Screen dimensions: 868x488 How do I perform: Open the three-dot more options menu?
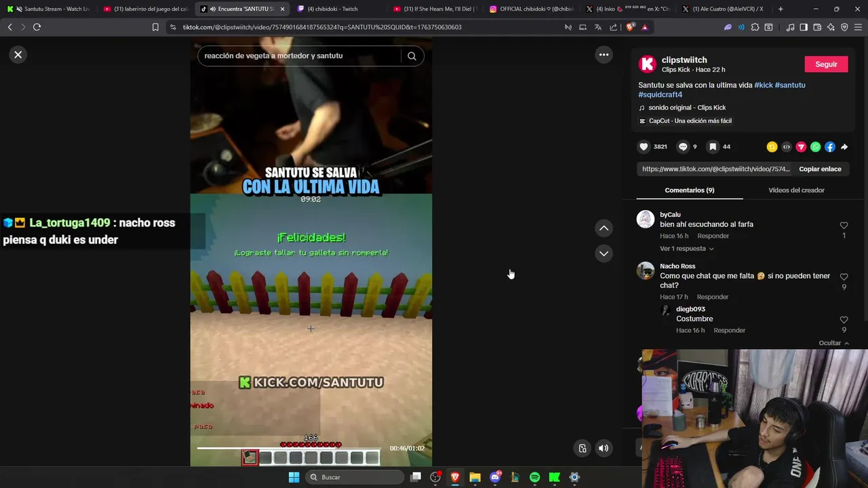(x=604, y=55)
